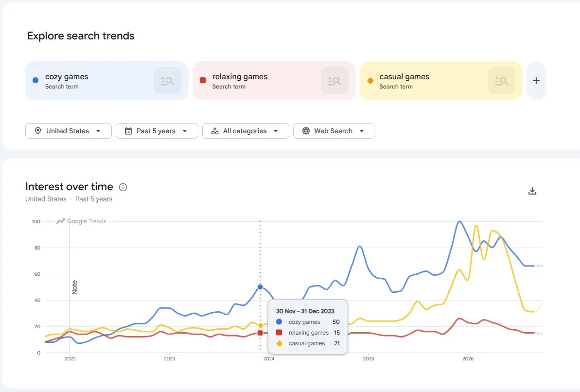Add a new comparison term
This screenshot has width=580, height=392.
click(x=536, y=81)
